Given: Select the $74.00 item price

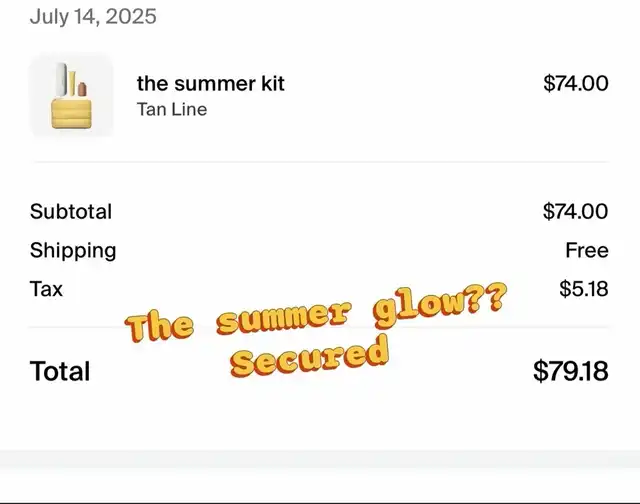Looking at the screenshot, I should pos(576,83).
